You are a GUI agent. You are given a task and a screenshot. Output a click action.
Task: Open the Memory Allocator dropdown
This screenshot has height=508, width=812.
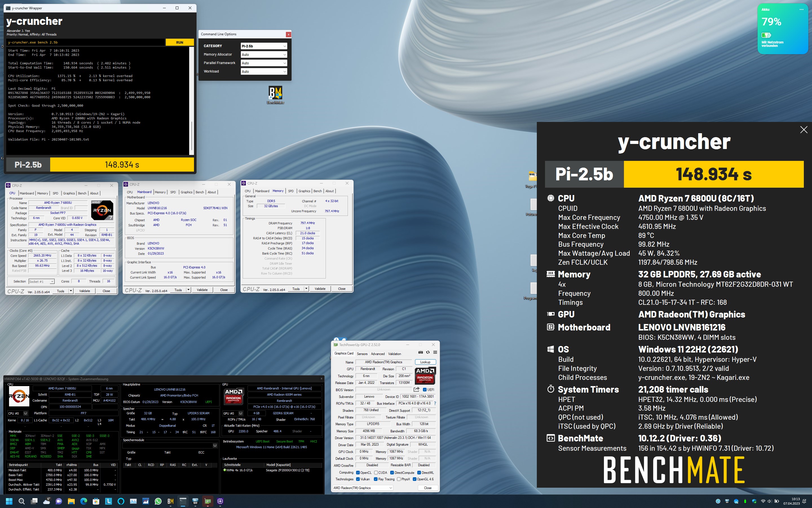click(x=264, y=54)
